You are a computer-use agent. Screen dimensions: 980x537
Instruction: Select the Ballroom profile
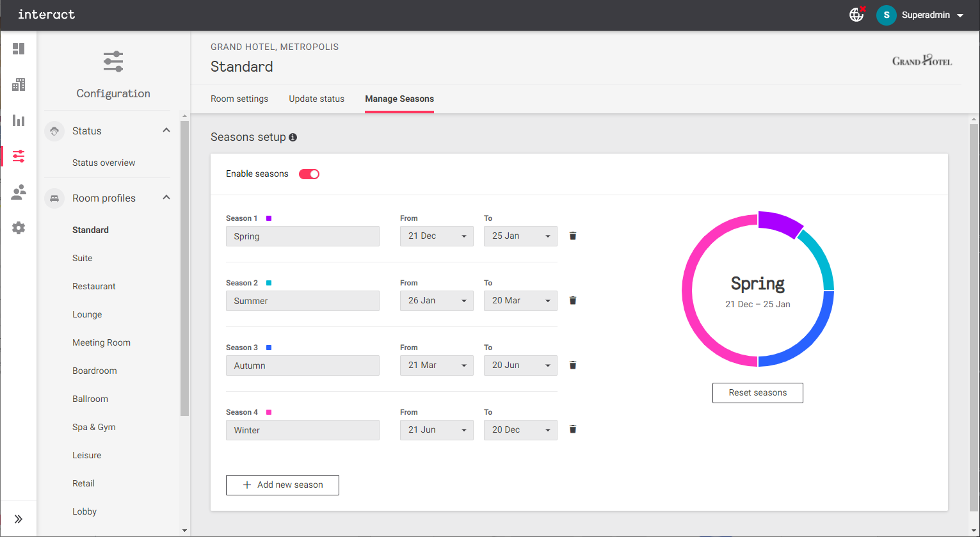point(90,399)
